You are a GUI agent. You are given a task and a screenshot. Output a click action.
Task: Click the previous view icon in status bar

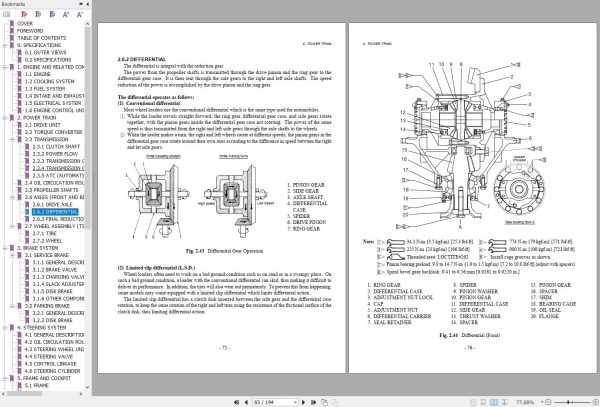324,402
